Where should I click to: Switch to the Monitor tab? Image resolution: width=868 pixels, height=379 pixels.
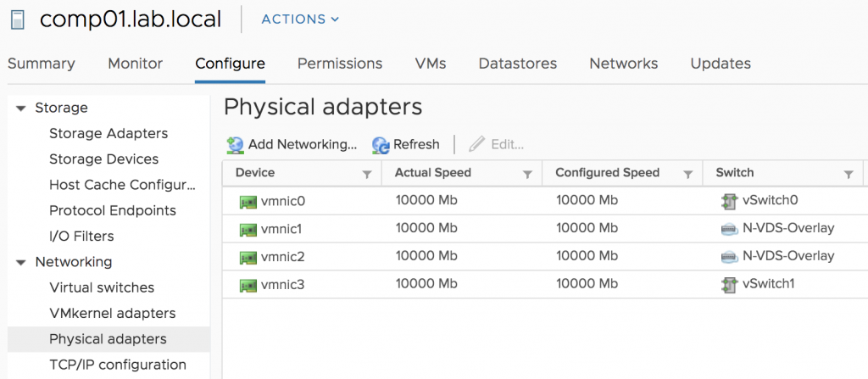tap(135, 64)
